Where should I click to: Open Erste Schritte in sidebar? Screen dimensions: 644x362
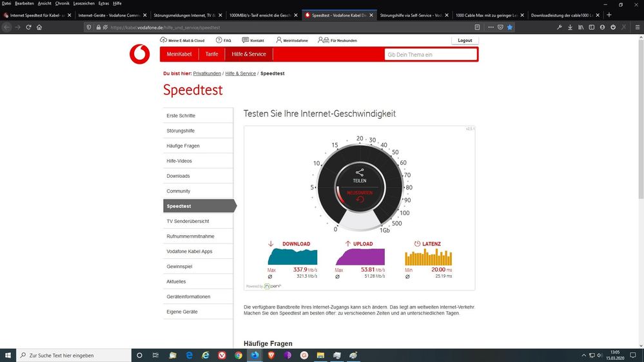[x=198, y=116]
